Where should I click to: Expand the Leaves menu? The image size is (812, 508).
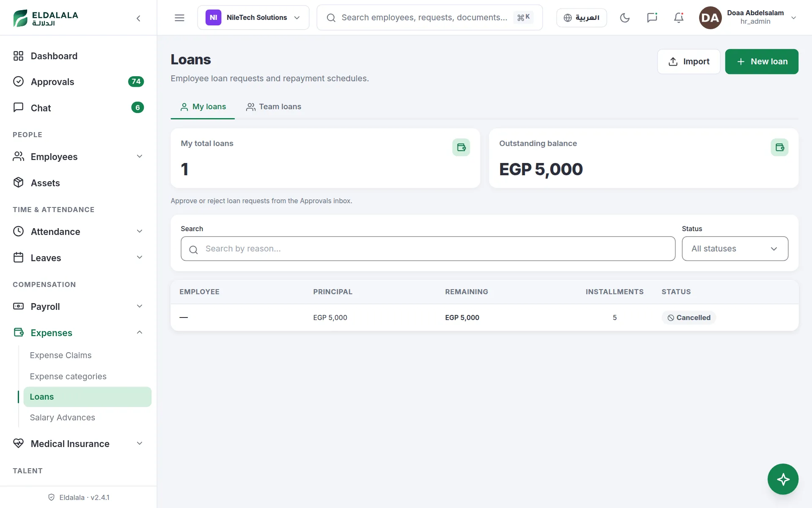pos(78,258)
